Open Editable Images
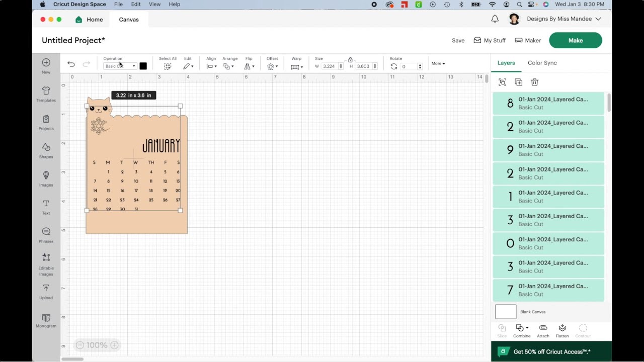 click(46, 264)
